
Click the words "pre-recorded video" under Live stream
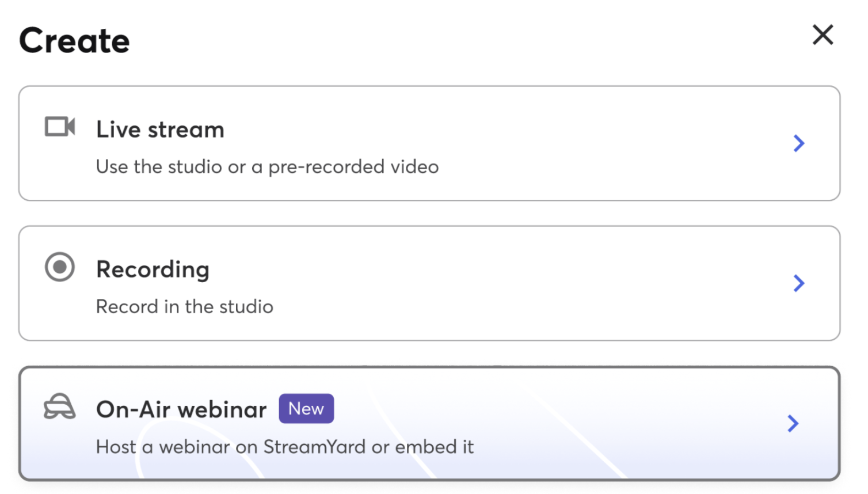353,167
